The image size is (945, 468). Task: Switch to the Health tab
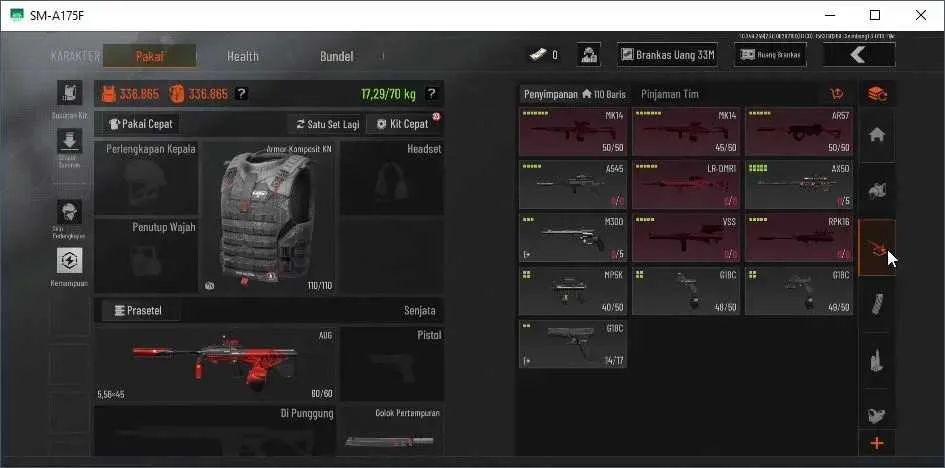pyautogui.click(x=243, y=56)
